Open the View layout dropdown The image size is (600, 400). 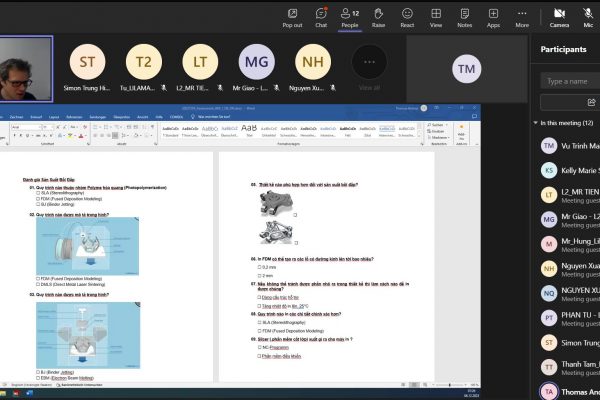436,16
